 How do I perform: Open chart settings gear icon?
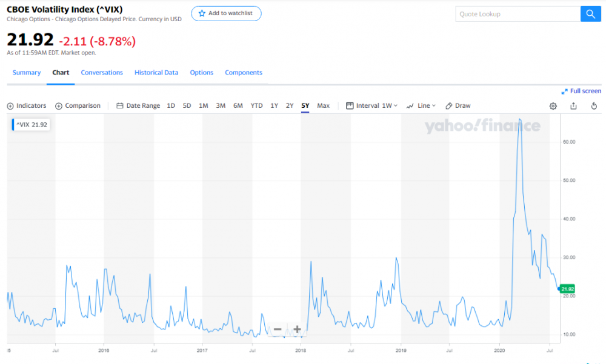click(553, 106)
